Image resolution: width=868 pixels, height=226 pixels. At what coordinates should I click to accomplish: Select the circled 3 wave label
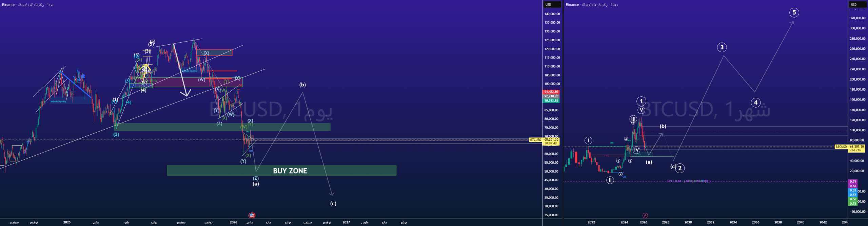pos(722,47)
